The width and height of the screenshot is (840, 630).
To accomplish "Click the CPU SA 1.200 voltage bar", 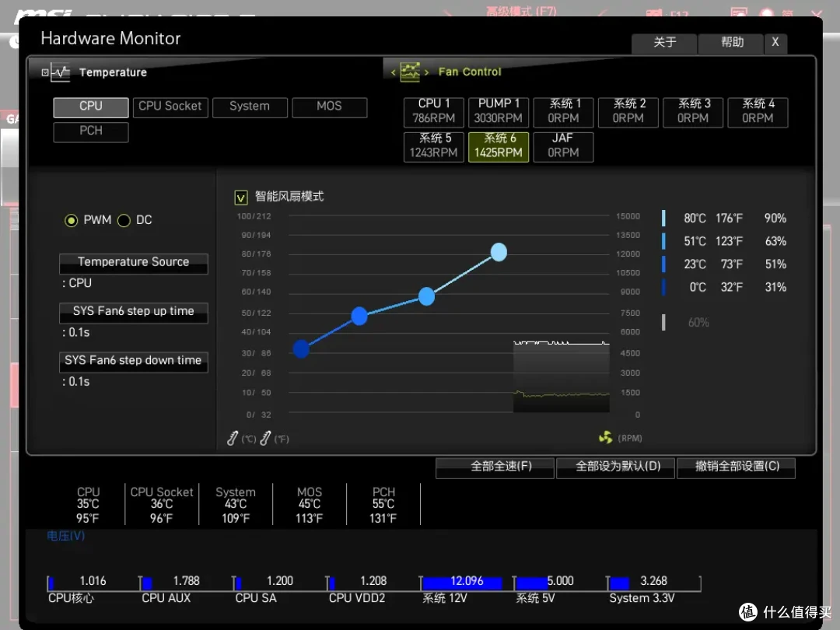I will [x=278, y=583].
